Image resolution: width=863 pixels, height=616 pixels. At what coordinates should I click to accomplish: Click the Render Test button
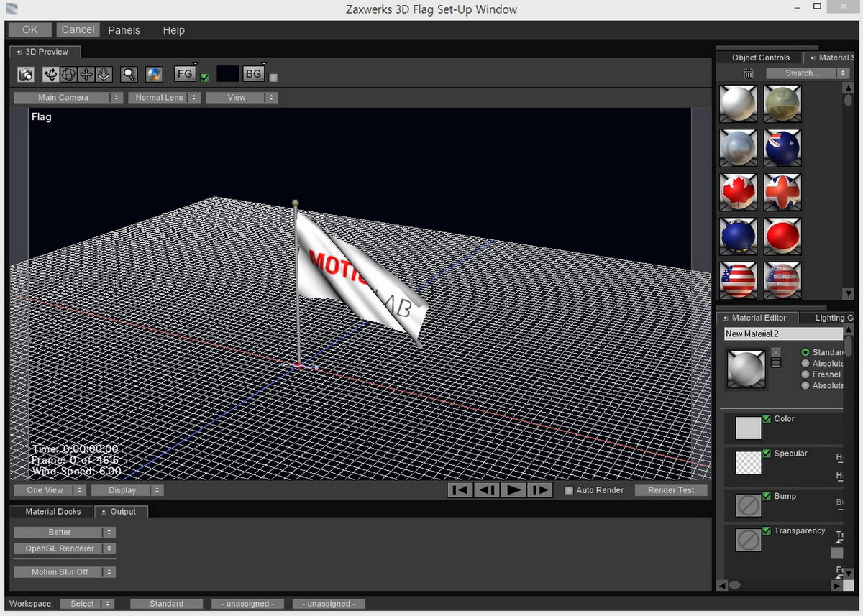click(671, 490)
